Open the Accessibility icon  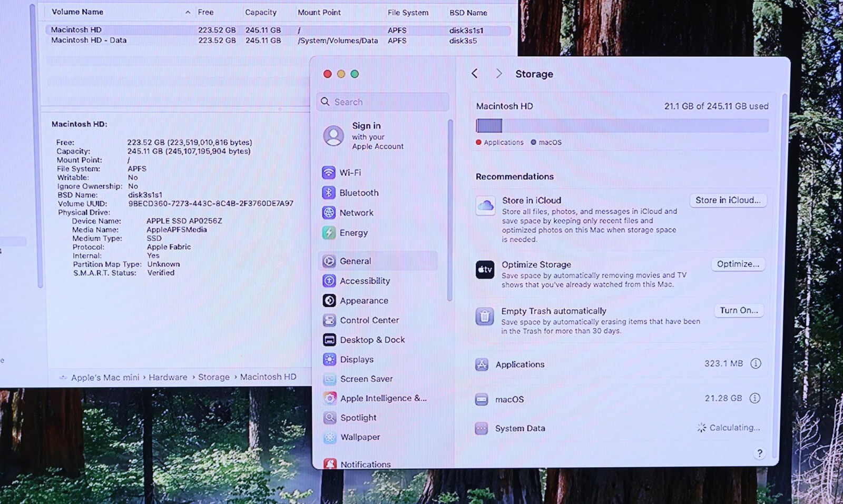(329, 281)
